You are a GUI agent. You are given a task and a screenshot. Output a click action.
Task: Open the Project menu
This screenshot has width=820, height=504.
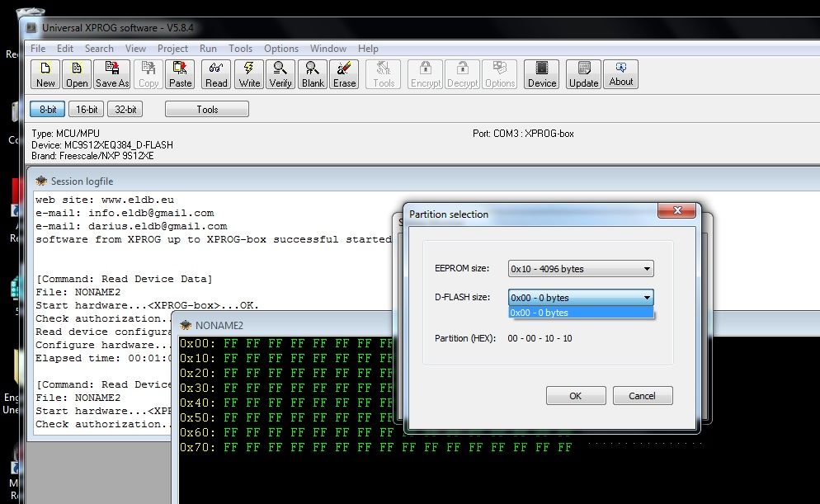[x=172, y=49]
